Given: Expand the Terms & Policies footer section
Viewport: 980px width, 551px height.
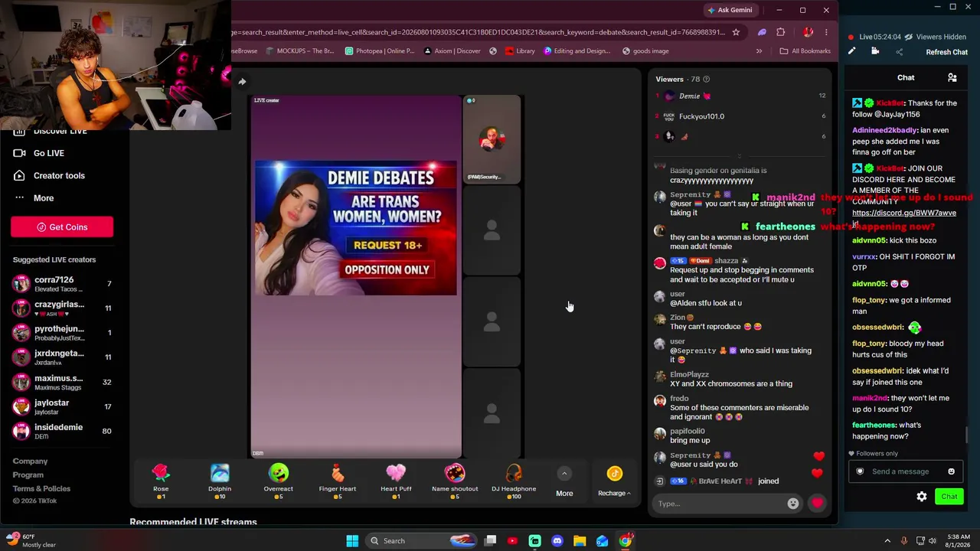Looking at the screenshot, I should click(x=42, y=489).
